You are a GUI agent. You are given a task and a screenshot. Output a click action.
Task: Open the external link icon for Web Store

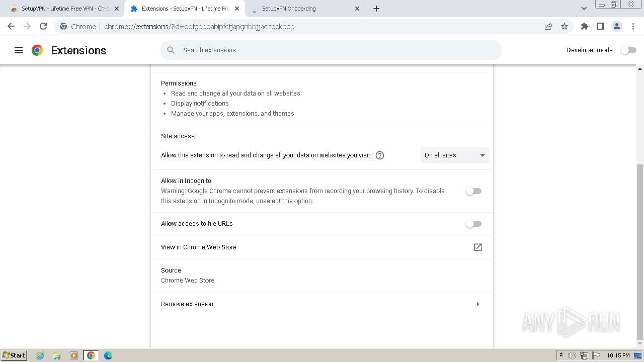(x=478, y=247)
